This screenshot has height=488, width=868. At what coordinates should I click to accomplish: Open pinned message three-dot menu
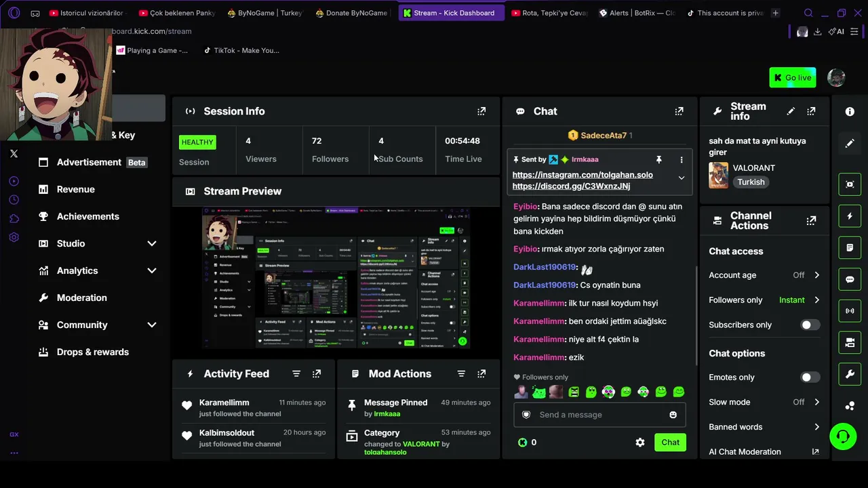coord(682,159)
